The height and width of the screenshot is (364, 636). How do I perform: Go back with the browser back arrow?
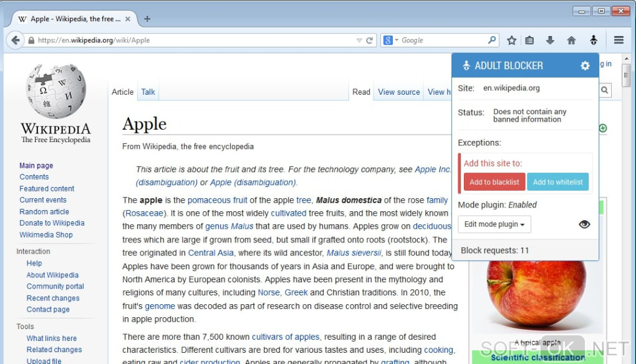click(16, 40)
